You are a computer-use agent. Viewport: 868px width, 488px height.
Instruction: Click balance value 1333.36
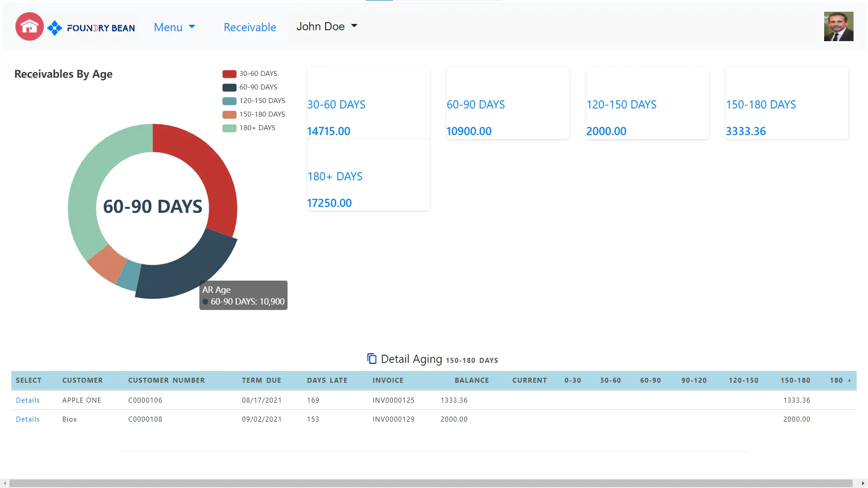coord(454,400)
